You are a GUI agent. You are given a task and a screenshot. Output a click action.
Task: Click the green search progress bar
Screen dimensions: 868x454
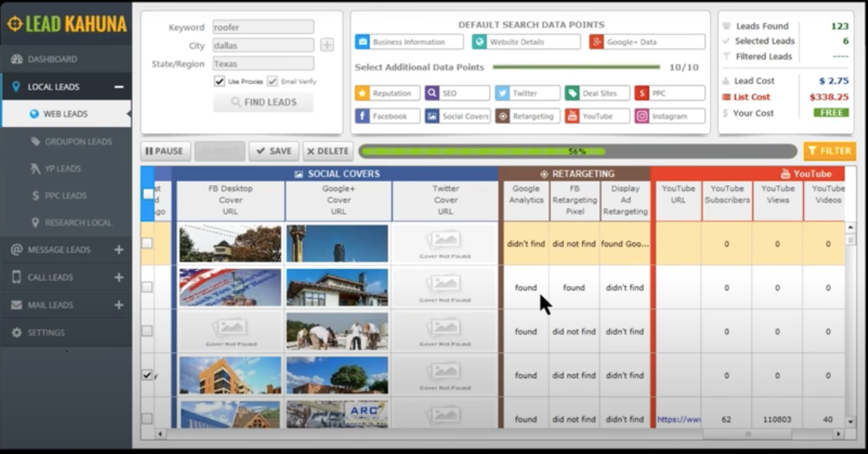click(x=482, y=152)
